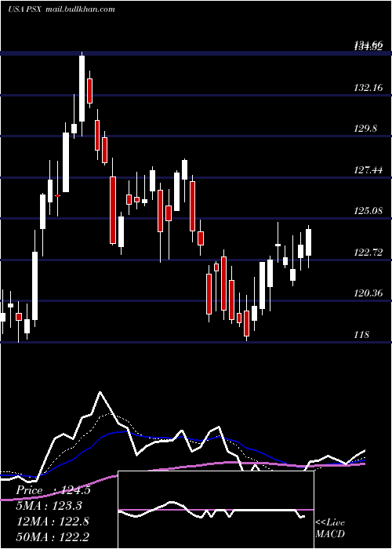Screen dimensions: 392x549
Task: Select the 125.08 price level label
Action: tap(368, 211)
